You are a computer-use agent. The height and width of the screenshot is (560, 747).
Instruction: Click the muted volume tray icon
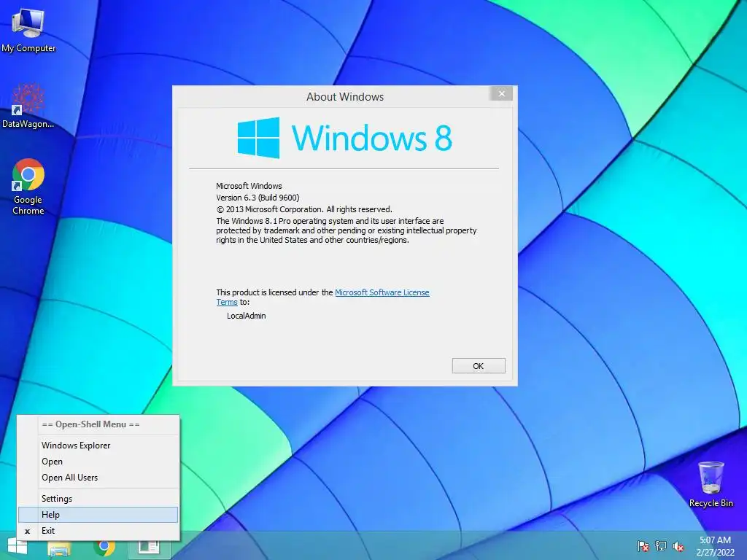click(678, 546)
